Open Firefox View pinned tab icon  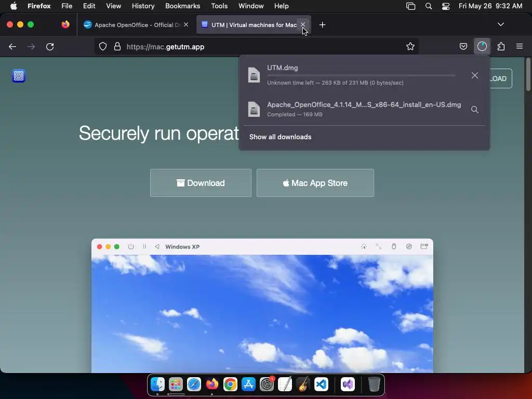tap(65, 25)
